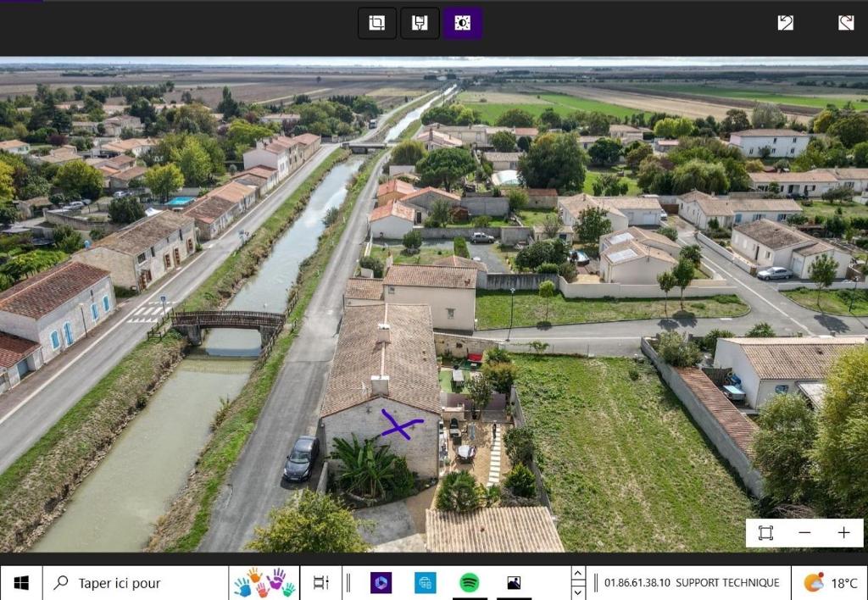Switch to Spotify on the taskbar
This screenshot has height=600, width=868.
[x=470, y=583]
